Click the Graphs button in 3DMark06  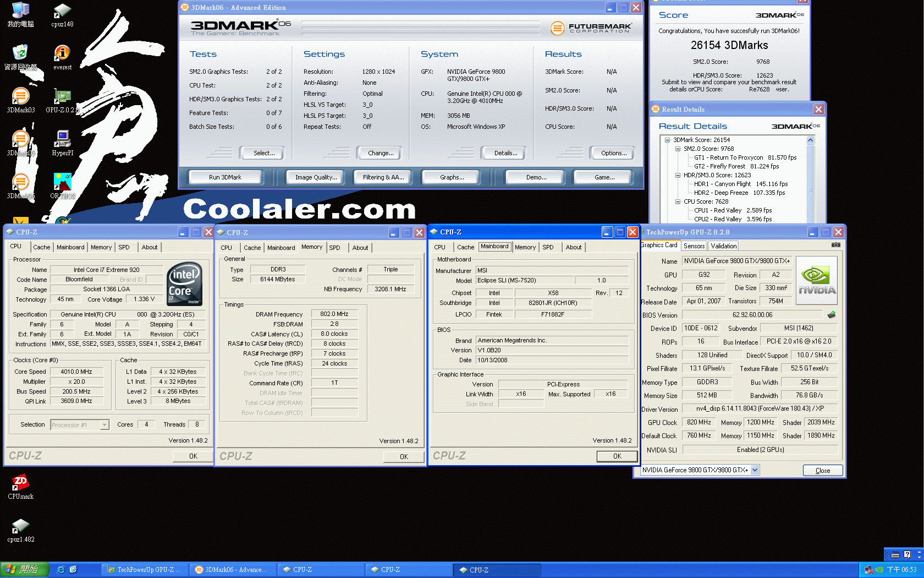click(452, 177)
